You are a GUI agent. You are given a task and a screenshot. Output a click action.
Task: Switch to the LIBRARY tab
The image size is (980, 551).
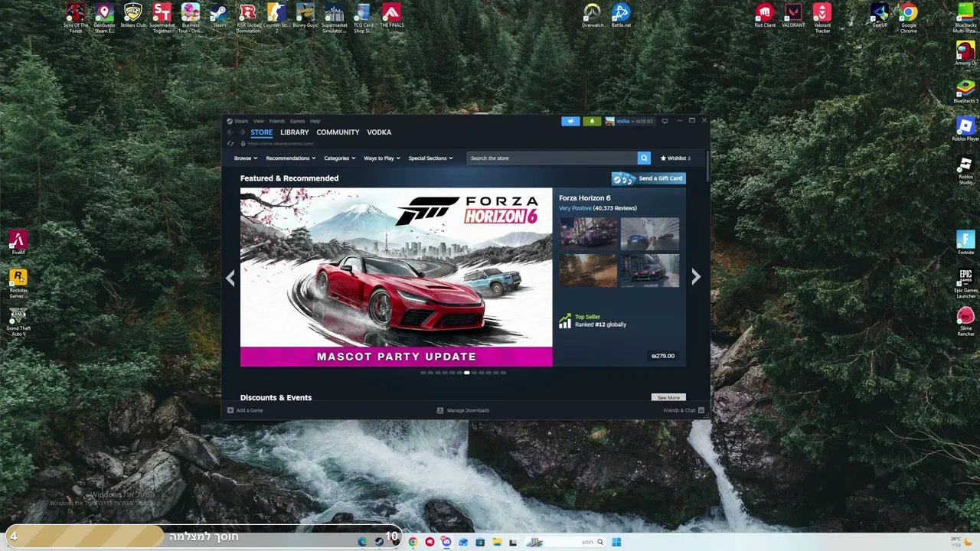pyautogui.click(x=295, y=132)
